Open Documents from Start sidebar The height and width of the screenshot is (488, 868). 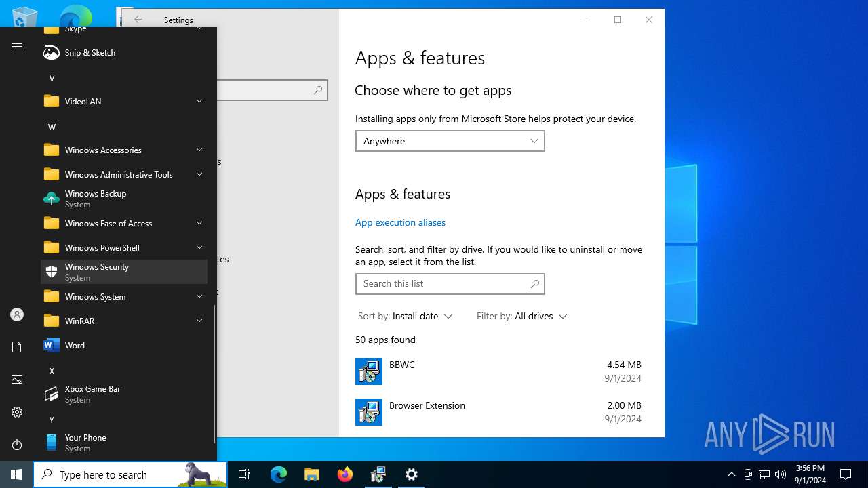pyautogui.click(x=17, y=347)
